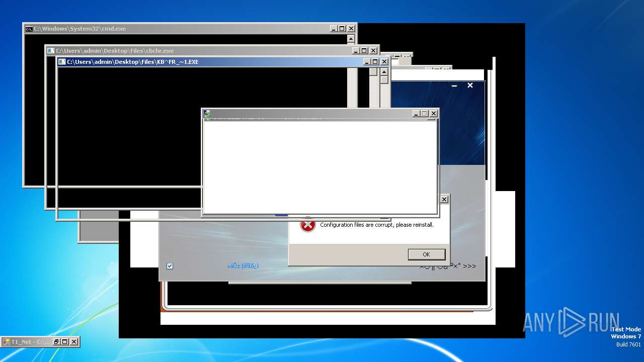
Task: Close the cmd.exe console window
Action: [x=351, y=29]
